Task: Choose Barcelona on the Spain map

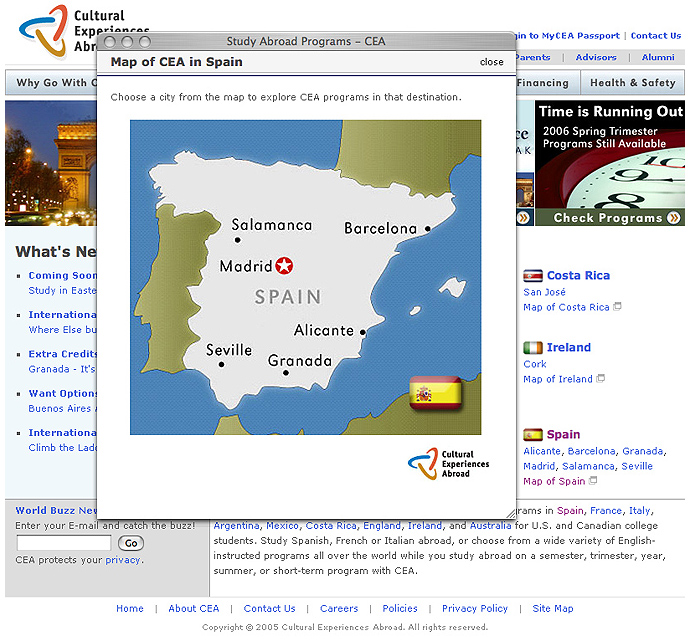Action: pyautogui.click(x=381, y=228)
